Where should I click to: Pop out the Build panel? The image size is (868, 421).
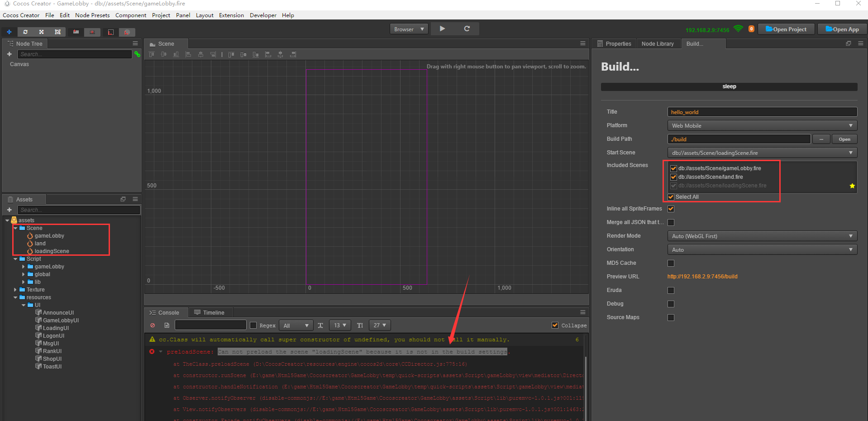849,43
